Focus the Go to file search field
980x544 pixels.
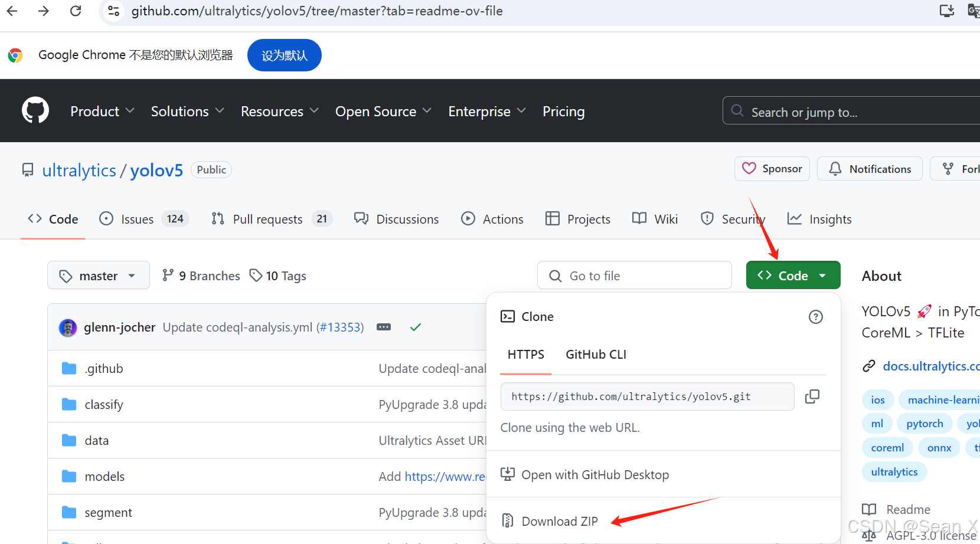point(635,276)
